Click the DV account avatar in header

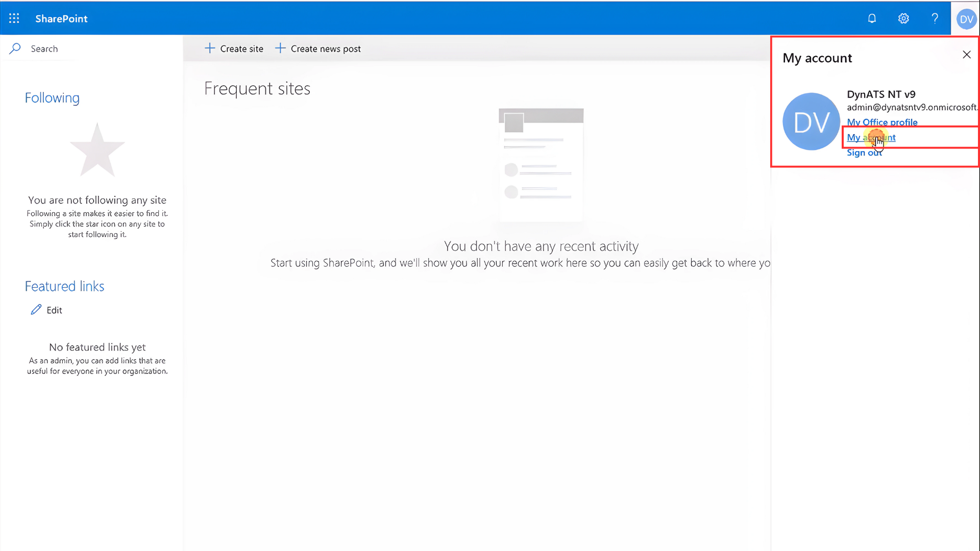click(x=966, y=19)
